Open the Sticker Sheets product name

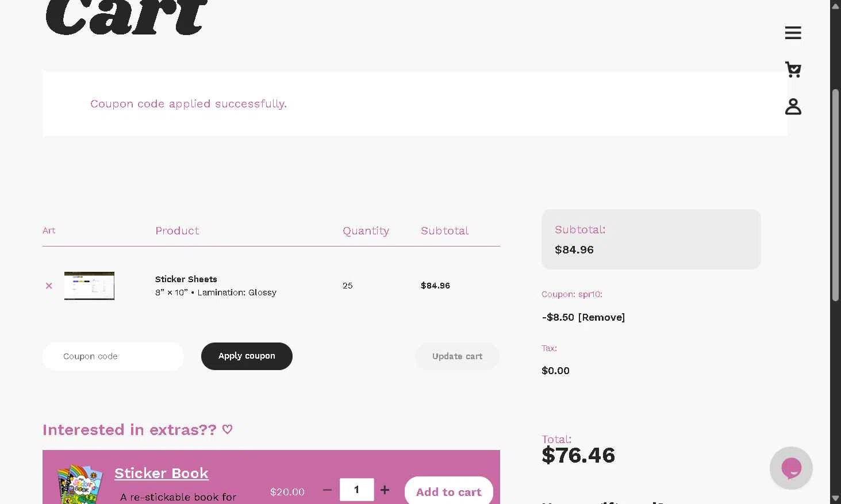coord(186,279)
